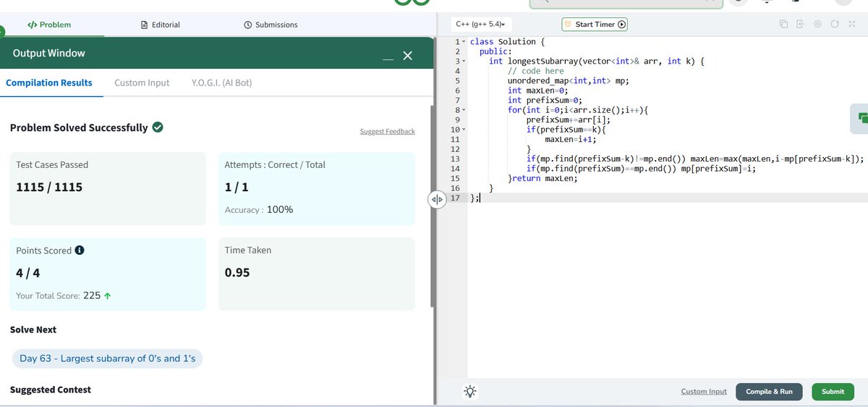
Task: Collapse the if-block fold arrow at line 10
Action: tap(463, 130)
